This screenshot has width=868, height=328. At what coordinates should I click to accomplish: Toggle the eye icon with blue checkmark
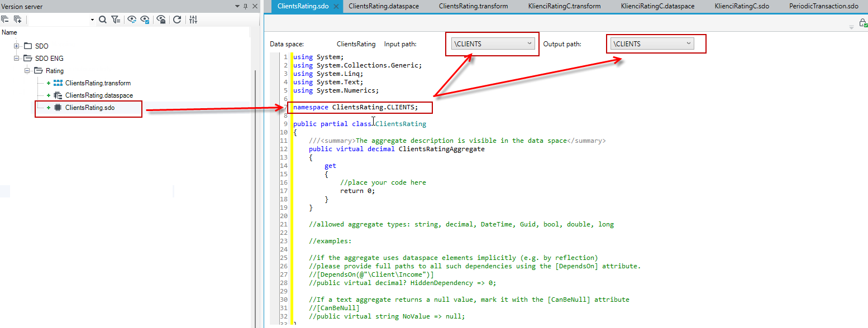[145, 20]
